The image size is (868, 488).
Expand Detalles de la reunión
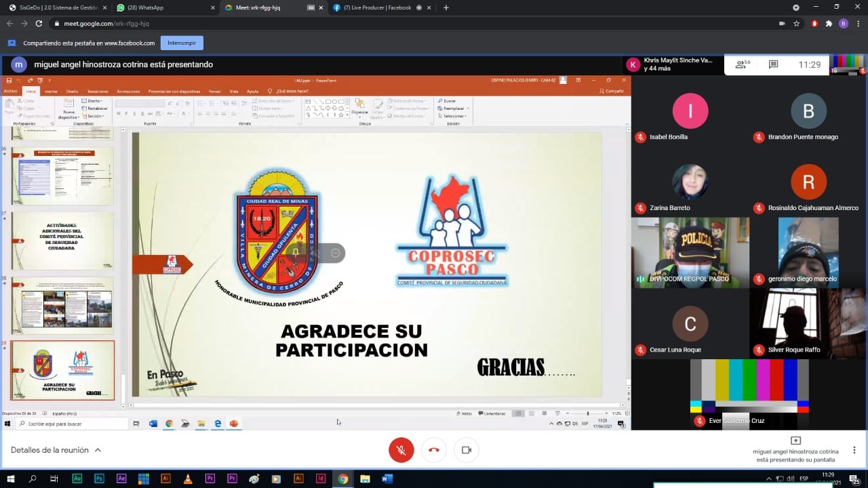point(56,450)
